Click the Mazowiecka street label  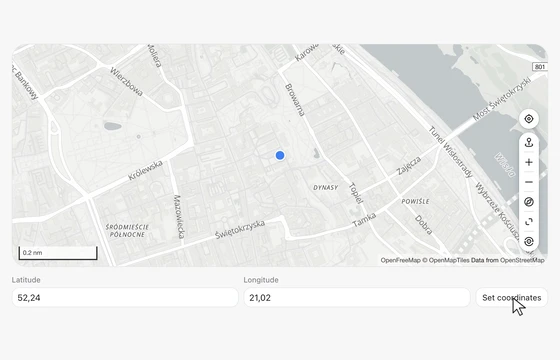click(179, 216)
